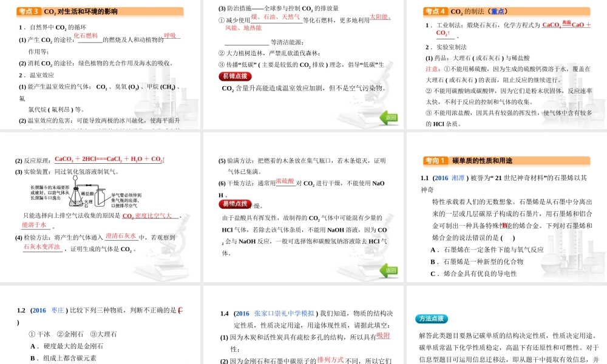Click the red answer 浓硫酸
This screenshot has height=364, width=607.
tap(285, 181)
